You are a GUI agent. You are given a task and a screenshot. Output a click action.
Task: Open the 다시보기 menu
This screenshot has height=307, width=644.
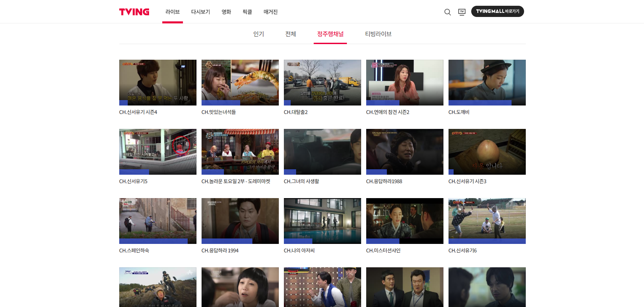click(x=201, y=12)
